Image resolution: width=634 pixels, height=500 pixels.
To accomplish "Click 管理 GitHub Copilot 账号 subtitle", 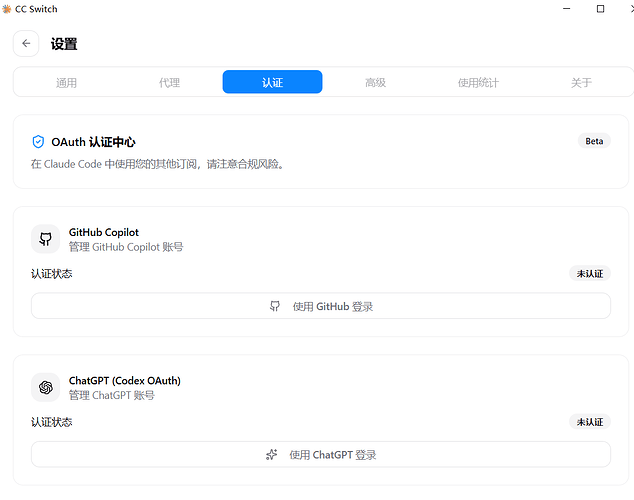I will [x=126, y=247].
